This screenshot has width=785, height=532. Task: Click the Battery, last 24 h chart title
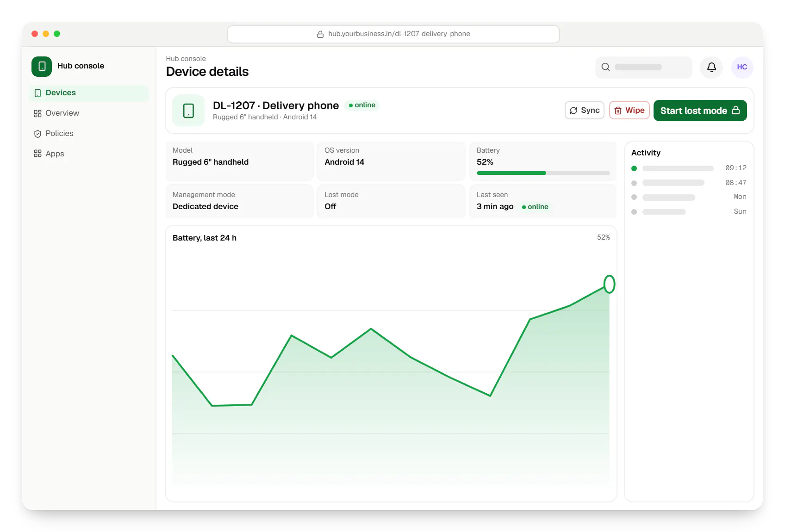pyautogui.click(x=205, y=238)
